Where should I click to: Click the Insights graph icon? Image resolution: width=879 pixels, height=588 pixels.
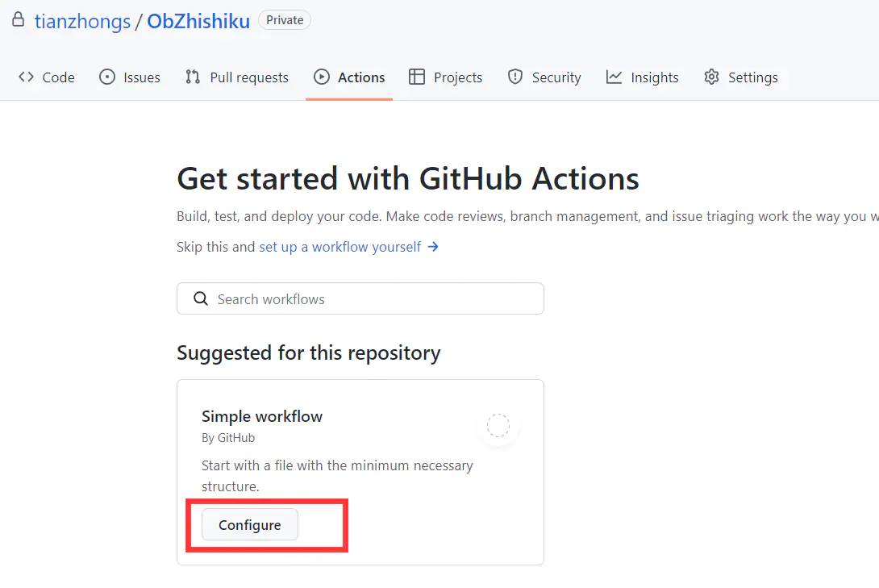click(x=614, y=77)
